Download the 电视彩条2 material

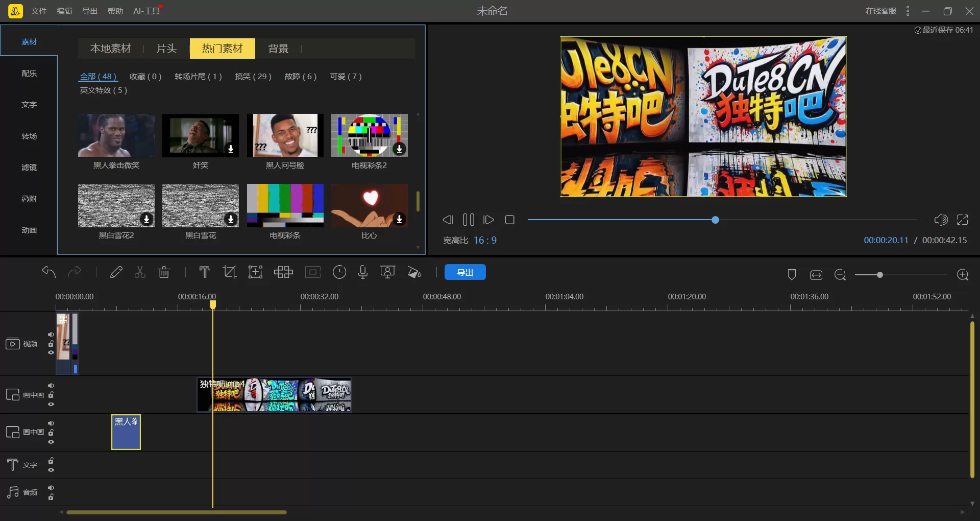[x=399, y=149]
